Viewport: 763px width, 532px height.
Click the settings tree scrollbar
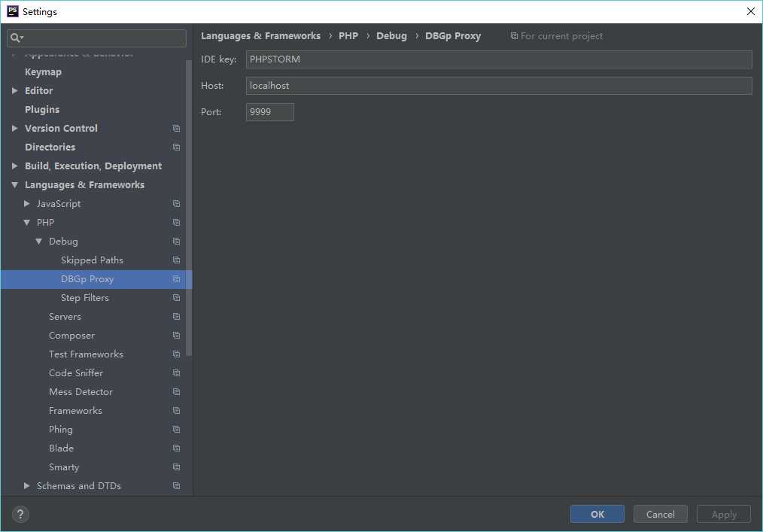pyautogui.click(x=189, y=208)
